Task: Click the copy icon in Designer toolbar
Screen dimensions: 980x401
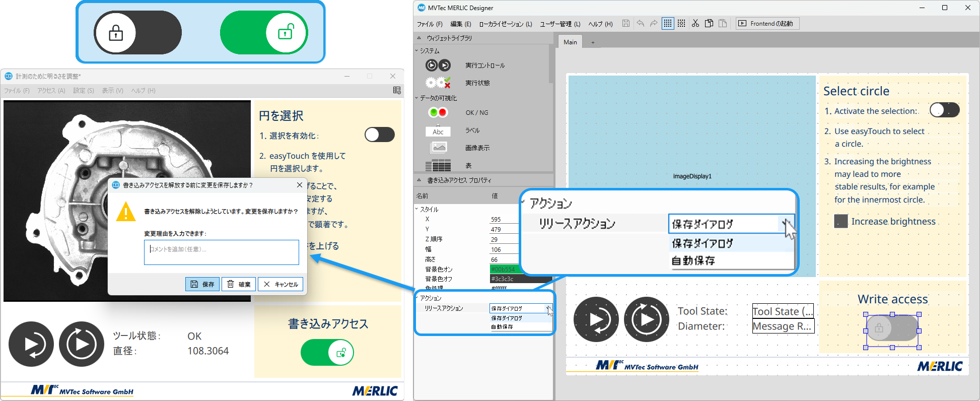Action: tap(709, 23)
